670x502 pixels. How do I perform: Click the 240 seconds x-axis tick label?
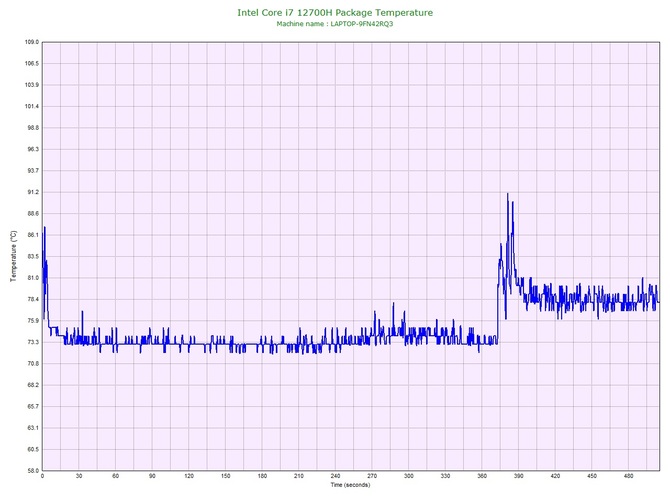[335, 476]
